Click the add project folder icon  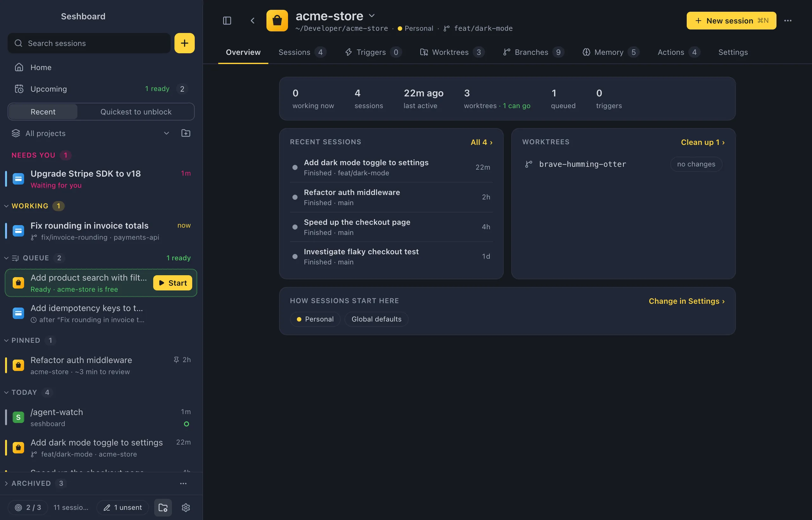pos(186,133)
